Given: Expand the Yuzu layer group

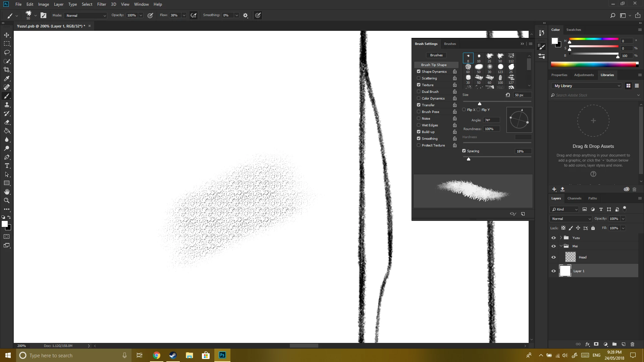Looking at the screenshot, I should click(x=561, y=238).
